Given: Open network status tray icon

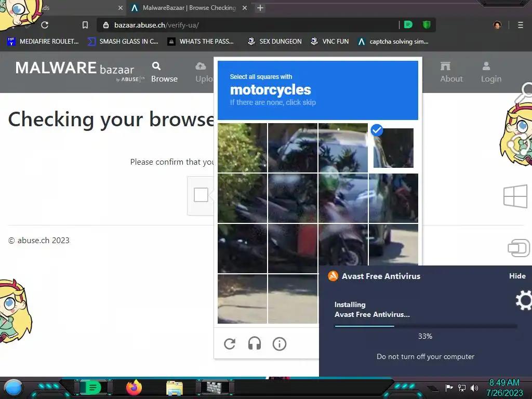Looking at the screenshot, I should click(462, 388).
